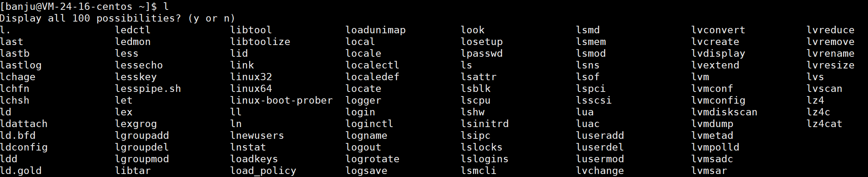This screenshot has height=177, width=868.
Task: Click the 'lusermod' command entry
Action: coord(600,159)
